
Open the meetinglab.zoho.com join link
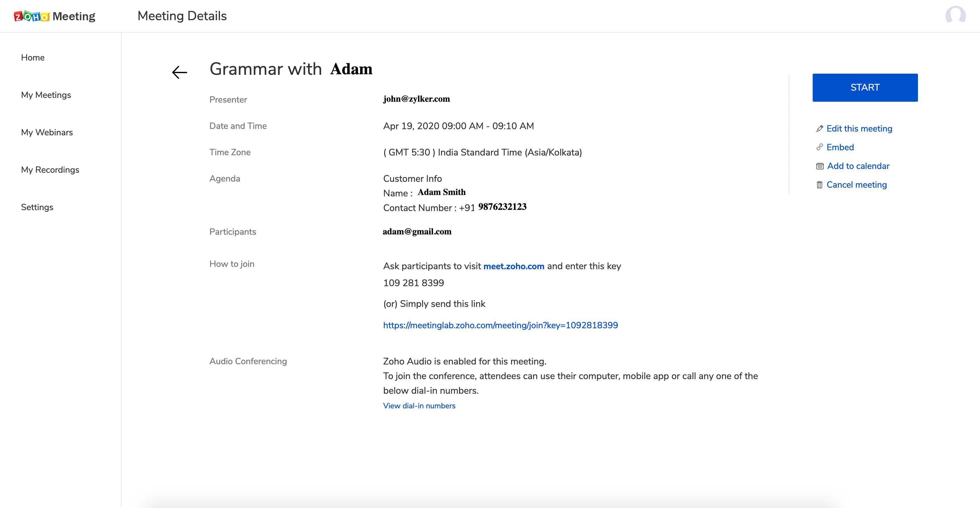click(500, 325)
